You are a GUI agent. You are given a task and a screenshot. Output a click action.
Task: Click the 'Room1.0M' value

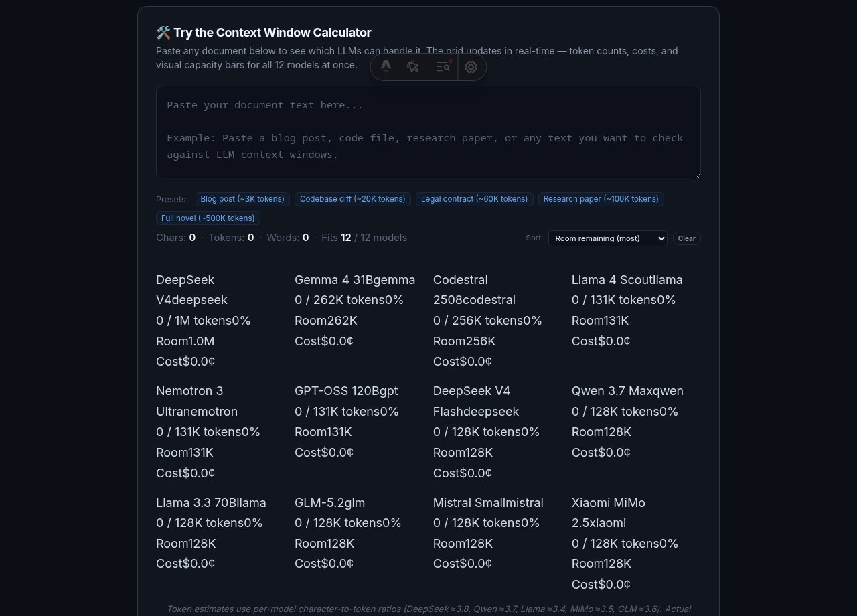(x=185, y=341)
